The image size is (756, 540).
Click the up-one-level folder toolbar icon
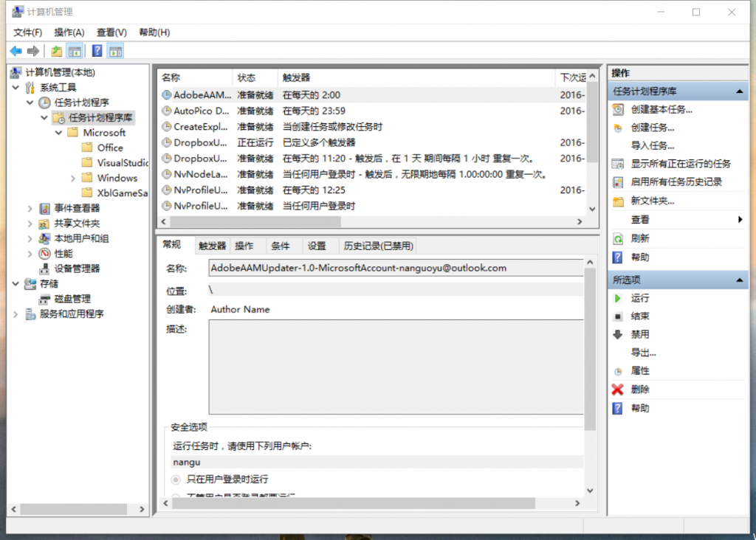(x=56, y=51)
